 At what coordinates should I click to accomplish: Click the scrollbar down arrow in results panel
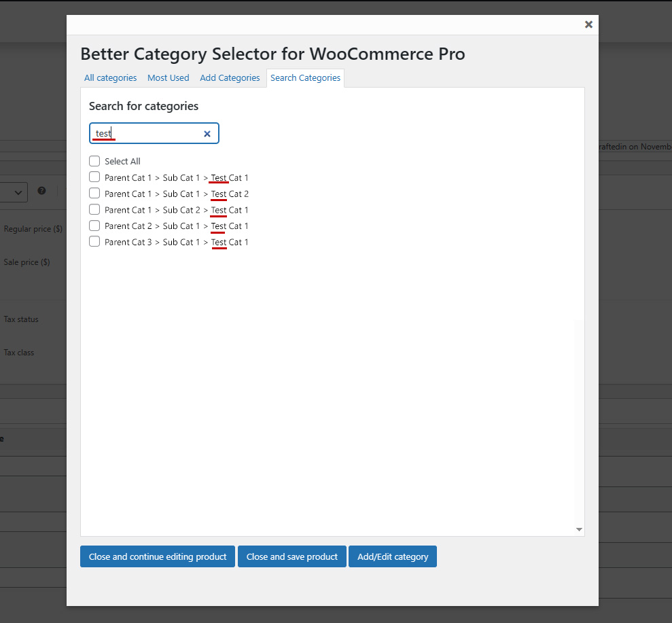[x=579, y=530]
